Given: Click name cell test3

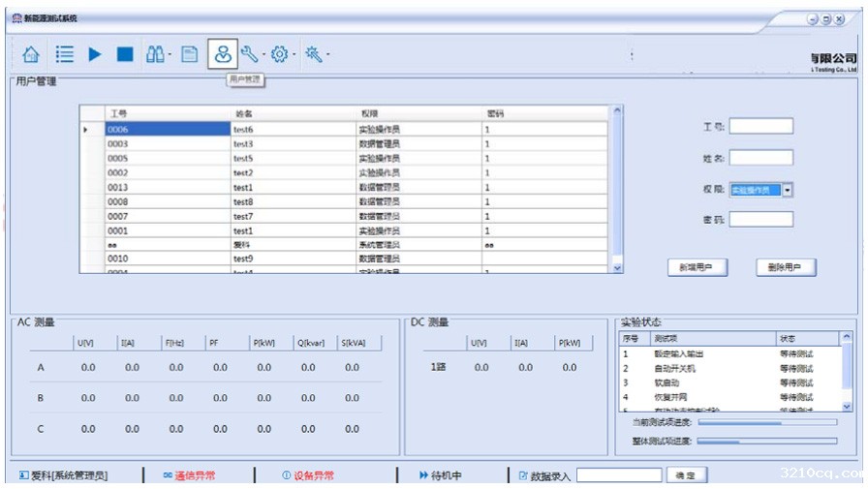Looking at the screenshot, I should [294, 144].
